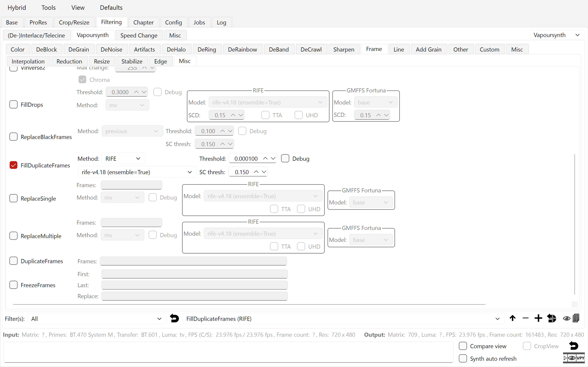
Task: Click the minus icon to remove filter
Action: (x=525, y=318)
